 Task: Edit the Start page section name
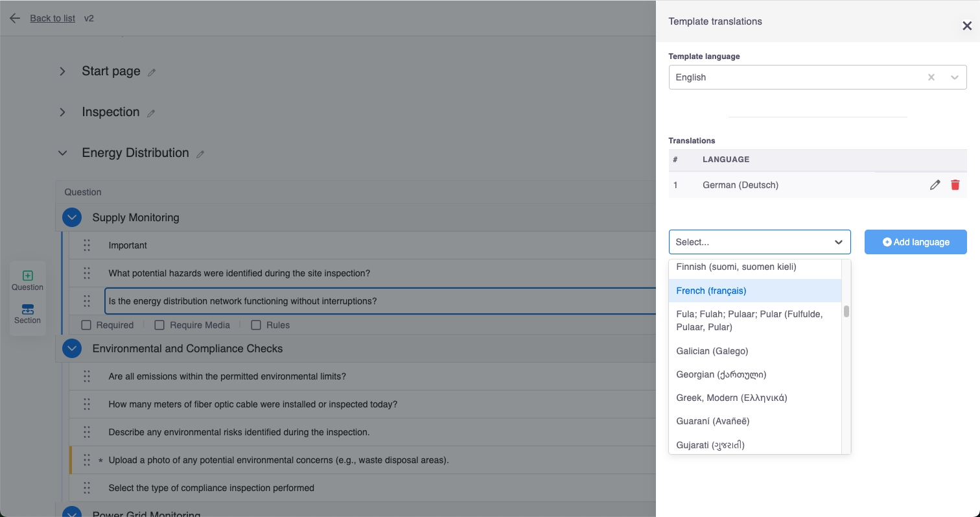(x=152, y=73)
